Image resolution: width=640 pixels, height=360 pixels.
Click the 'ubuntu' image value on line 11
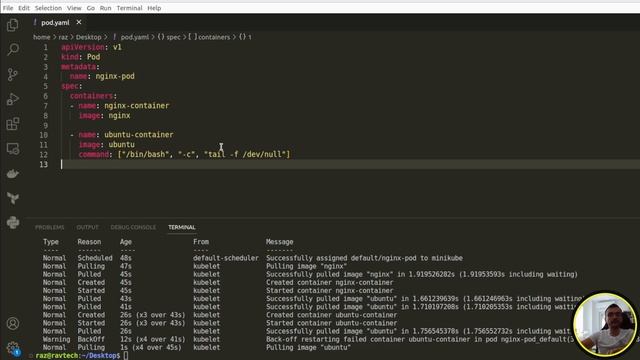pos(121,144)
